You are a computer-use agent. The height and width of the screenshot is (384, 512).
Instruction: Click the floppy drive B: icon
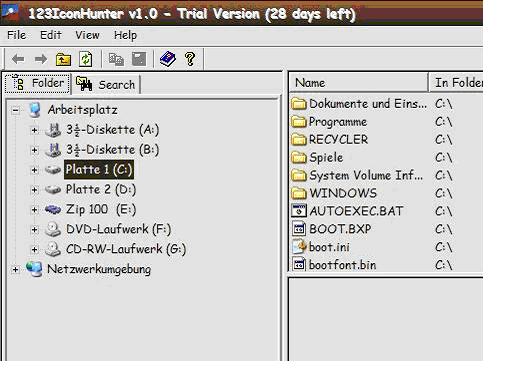tap(53, 150)
